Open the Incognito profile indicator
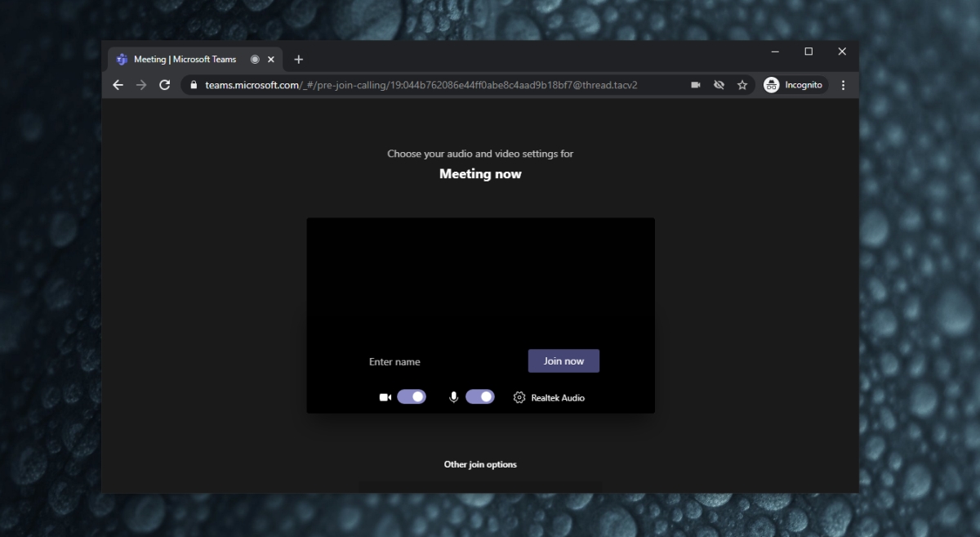 click(794, 85)
